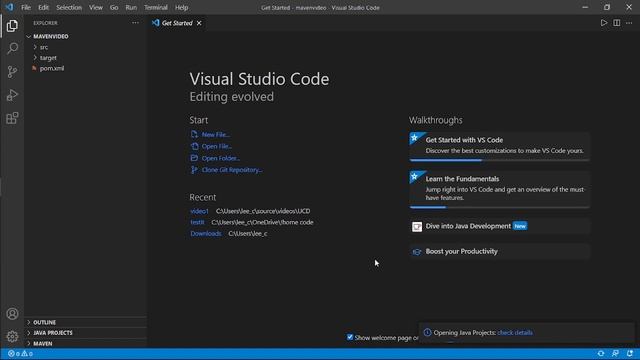
Task: Collapse the MAVENVIDEO root folder
Action: coord(29,37)
